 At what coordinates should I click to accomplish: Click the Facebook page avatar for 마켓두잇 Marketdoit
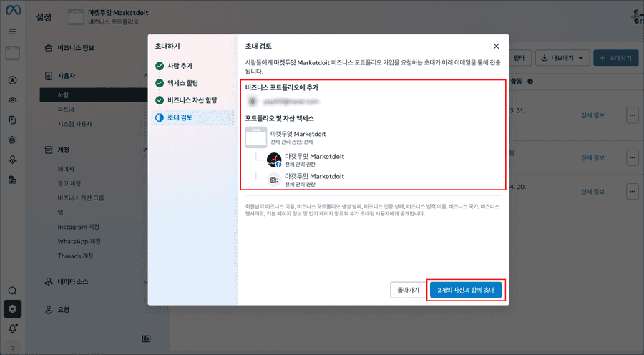point(274,160)
